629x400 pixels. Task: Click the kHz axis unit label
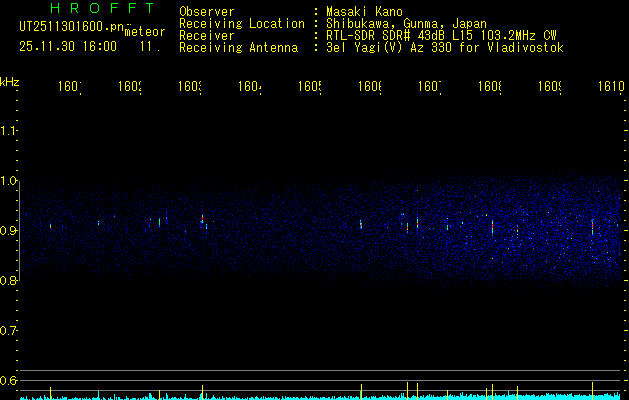(9, 80)
